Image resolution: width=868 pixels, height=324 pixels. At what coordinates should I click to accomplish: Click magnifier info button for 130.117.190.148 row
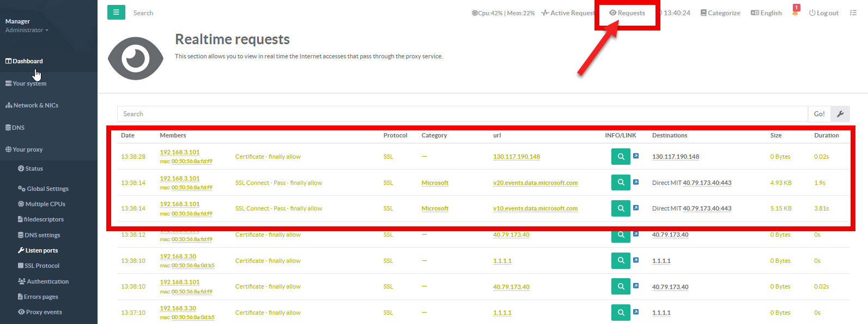point(620,157)
